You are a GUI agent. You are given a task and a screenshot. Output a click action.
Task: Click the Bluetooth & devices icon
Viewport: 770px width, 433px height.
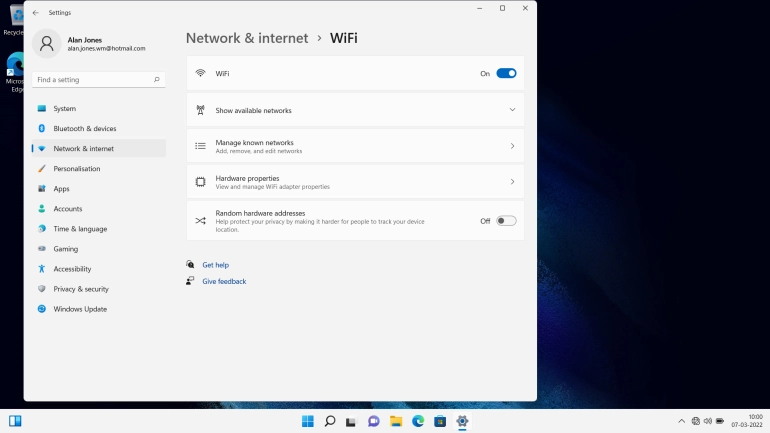click(x=42, y=129)
